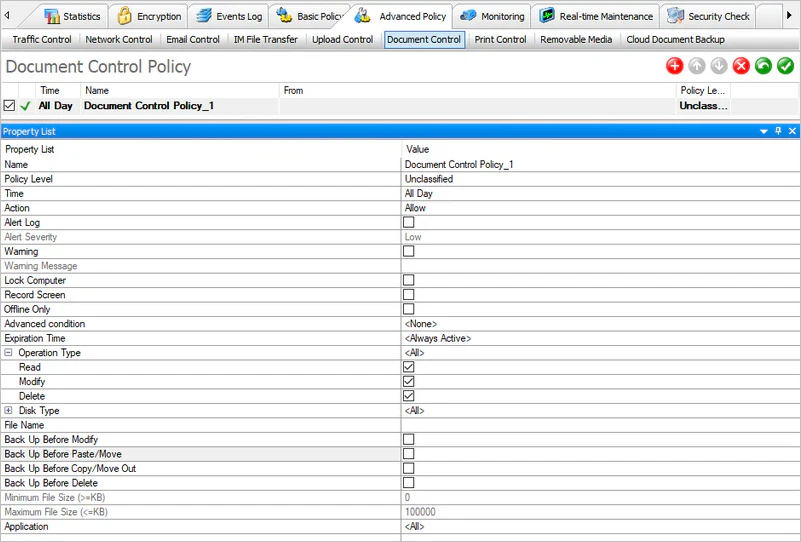Click the Policy Le... column header
The image size is (801, 542).
click(x=703, y=90)
